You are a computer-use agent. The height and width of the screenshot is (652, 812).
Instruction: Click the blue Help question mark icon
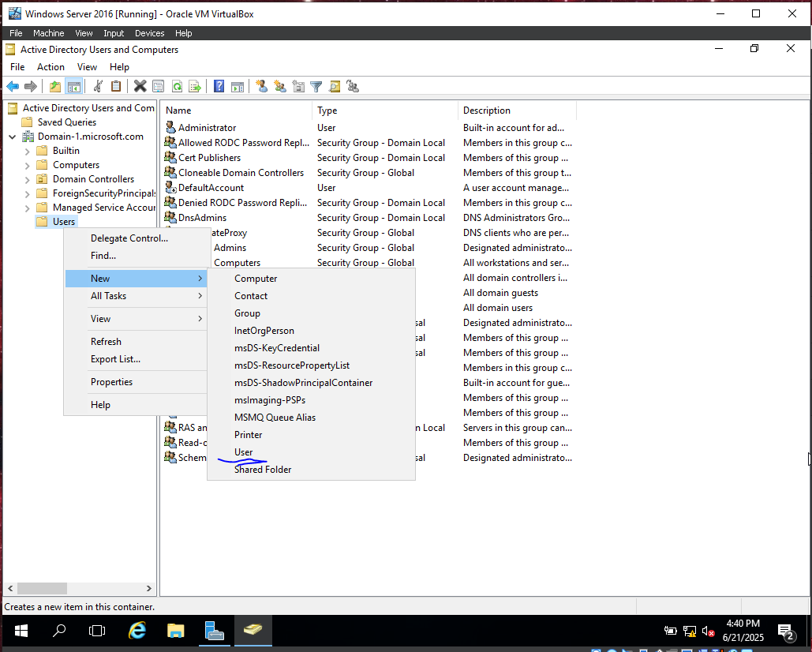coord(219,87)
